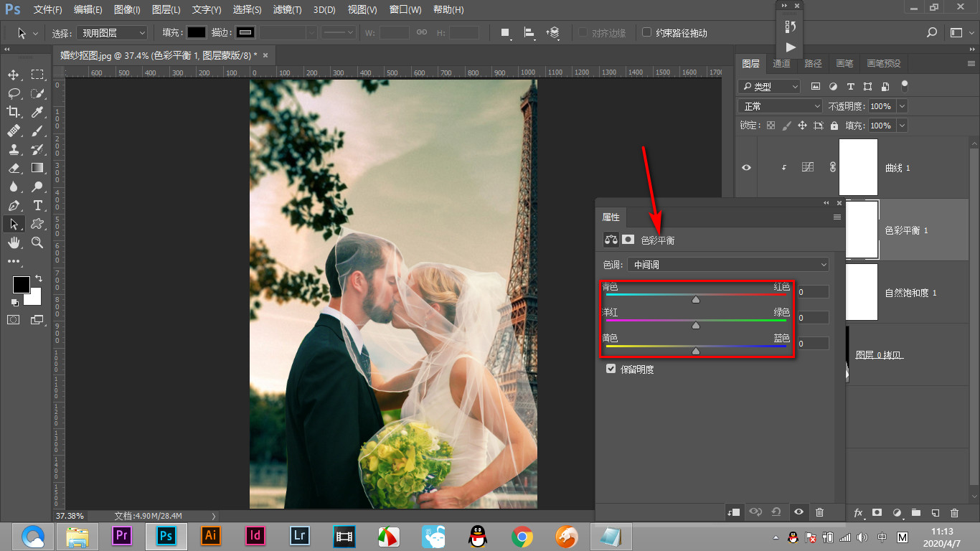Pick the Crop tool
The width and height of the screenshot is (980, 551).
click(14, 112)
